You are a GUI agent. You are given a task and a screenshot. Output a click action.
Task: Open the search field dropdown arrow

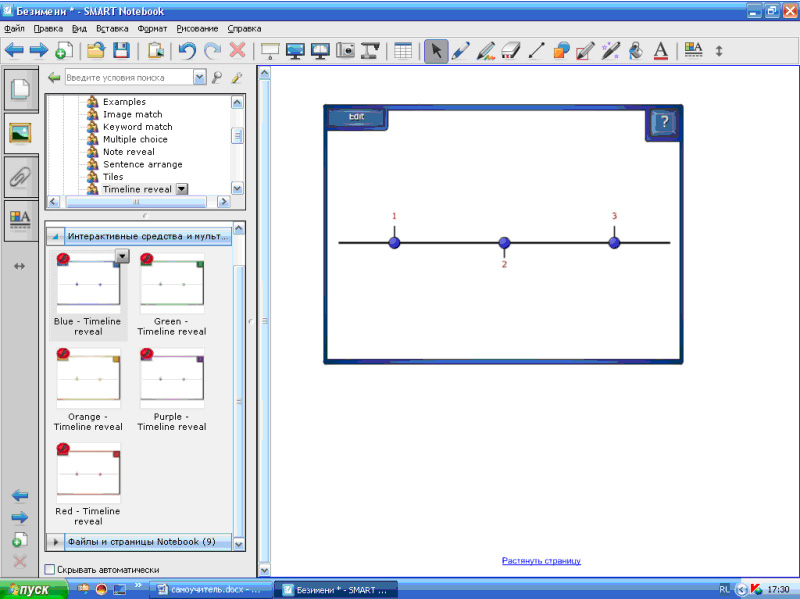point(200,77)
